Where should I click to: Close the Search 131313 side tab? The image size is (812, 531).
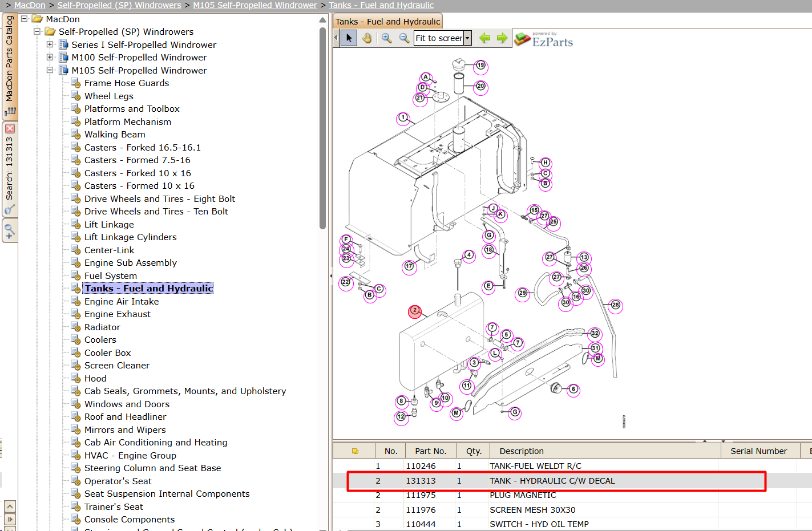10,128
